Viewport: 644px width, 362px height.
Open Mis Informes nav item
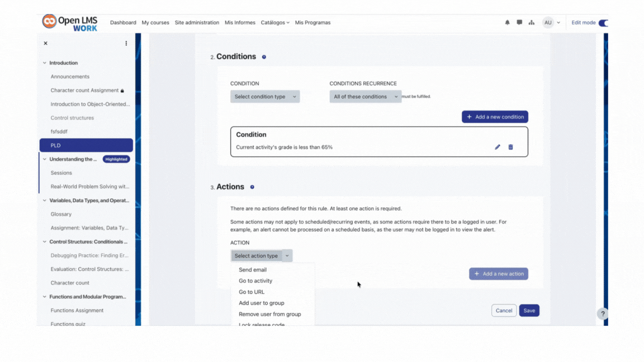[x=240, y=22]
